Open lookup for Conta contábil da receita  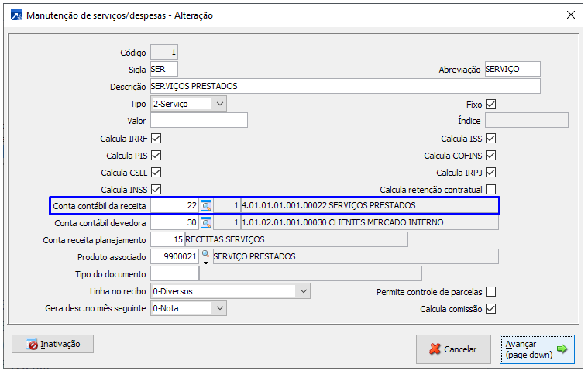click(x=206, y=206)
